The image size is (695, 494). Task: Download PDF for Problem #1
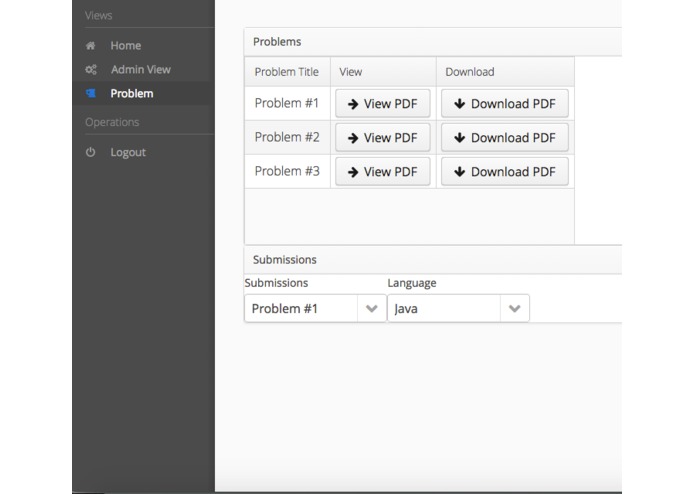505,104
